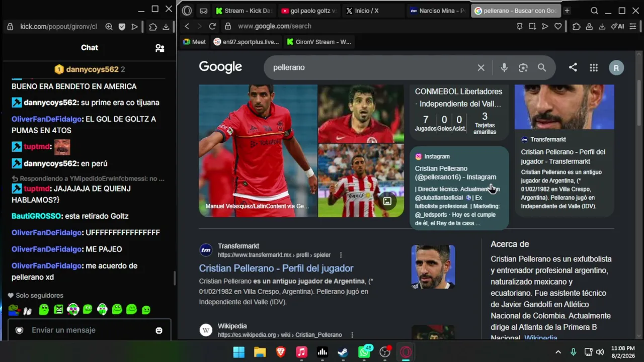Open the en97.sportplus.live bookmark
Image resolution: width=644 pixels, height=362 pixels.
pos(247,42)
